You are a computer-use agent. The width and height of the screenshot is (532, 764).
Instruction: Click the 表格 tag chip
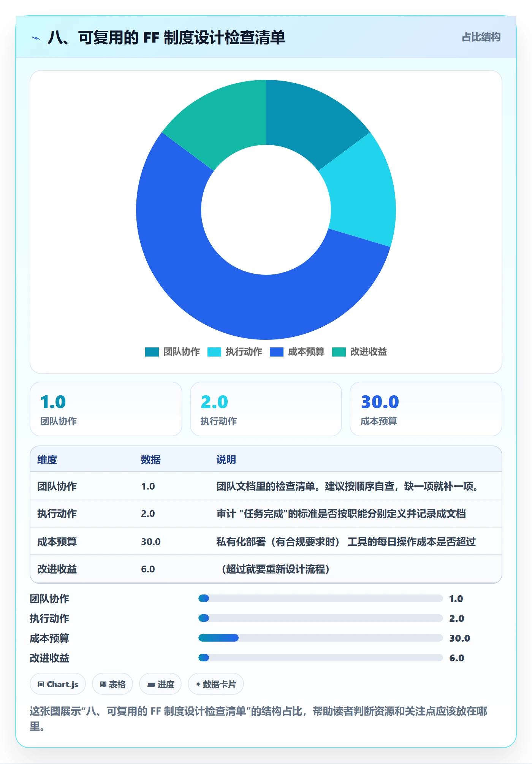pos(112,684)
